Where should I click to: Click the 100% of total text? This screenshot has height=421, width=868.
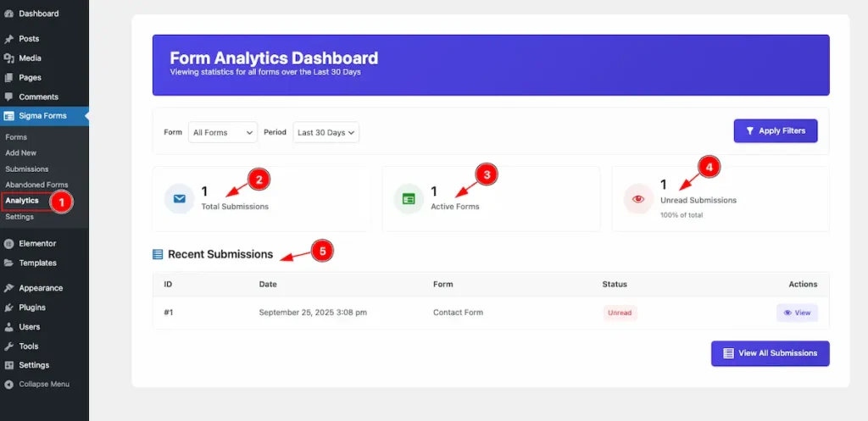coord(682,214)
